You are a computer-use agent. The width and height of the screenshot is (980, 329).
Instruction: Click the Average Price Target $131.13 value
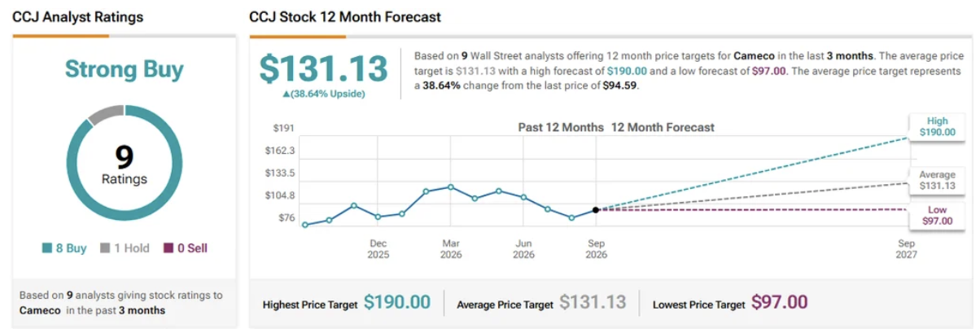pyautogui.click(x=593, y=303)
